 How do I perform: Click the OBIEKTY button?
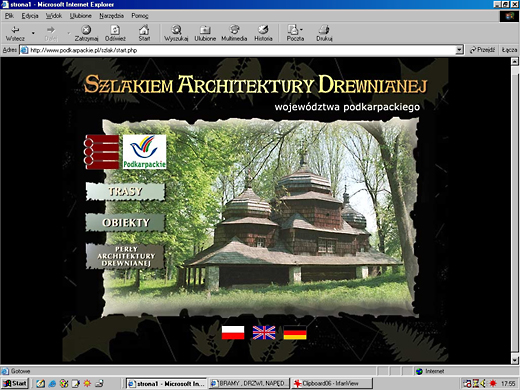click(x=125, y=222)
